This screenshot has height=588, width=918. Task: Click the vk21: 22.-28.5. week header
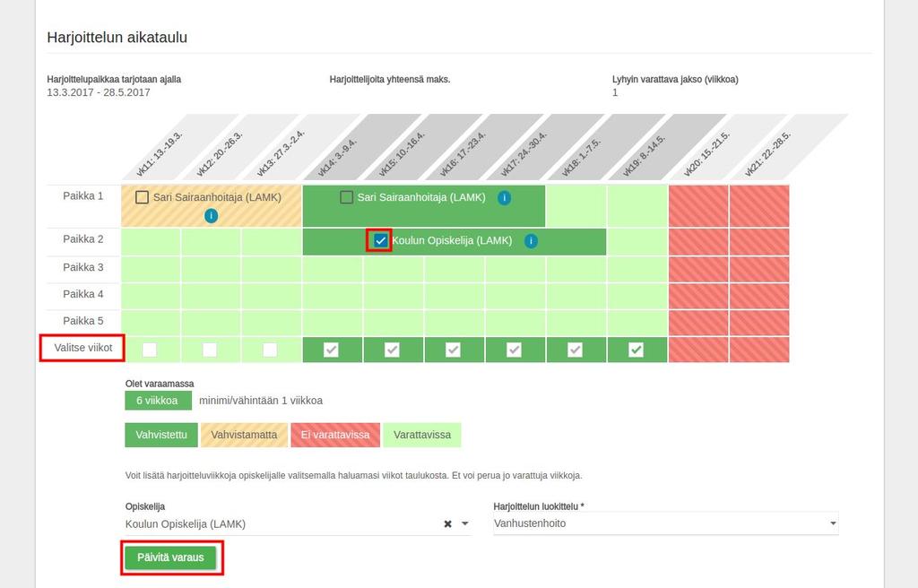pyautogui.click(x=767, y=153)
